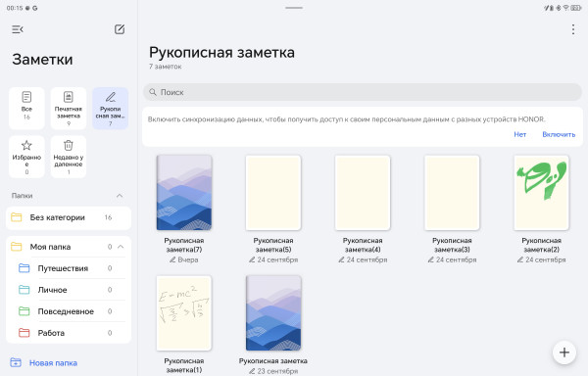588x376 pixels.
Task: Click the title text Рукописная заметка(4)
Action: click(x=363, y=245)
